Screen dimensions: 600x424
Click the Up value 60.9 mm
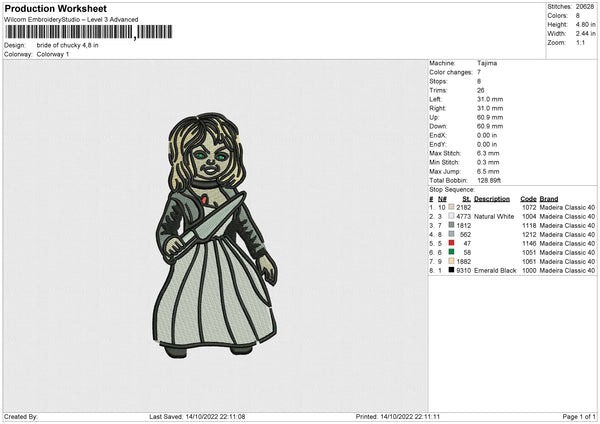click(x=490, y=117)
